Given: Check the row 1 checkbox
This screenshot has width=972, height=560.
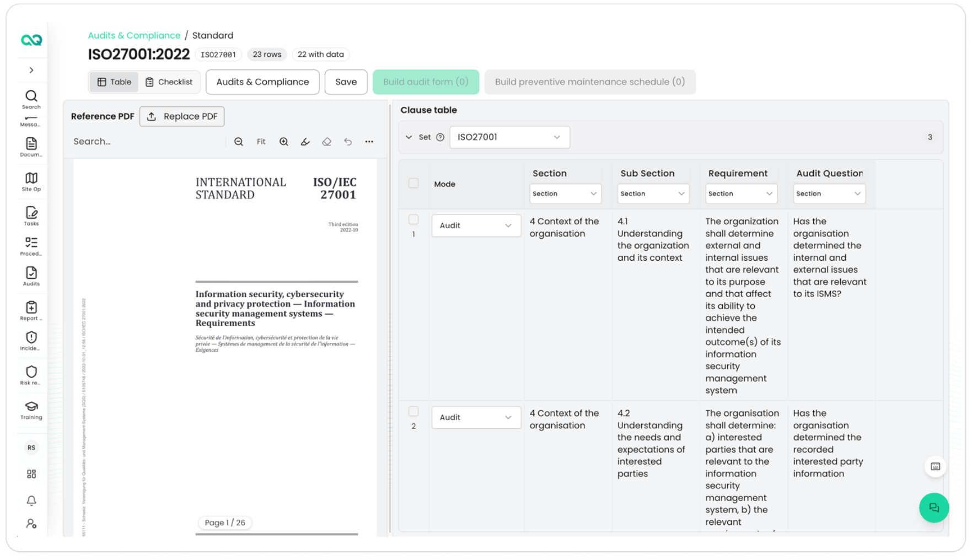Looking at the screenshot, I should (x=413, y=219).
